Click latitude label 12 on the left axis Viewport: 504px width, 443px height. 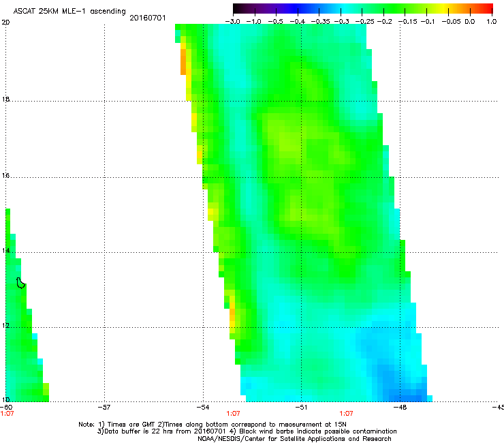coord(5,326)
